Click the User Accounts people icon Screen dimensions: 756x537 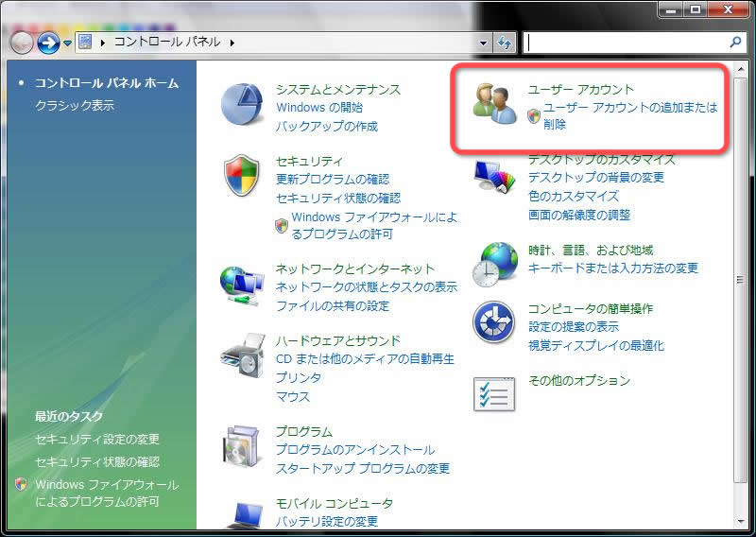click(494, 103)
